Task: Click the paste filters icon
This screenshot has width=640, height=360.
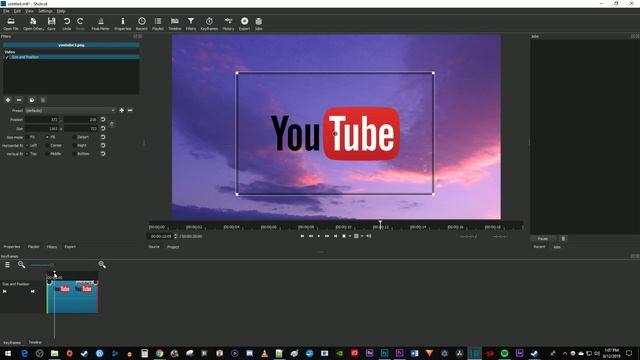Action: point(43,100)
